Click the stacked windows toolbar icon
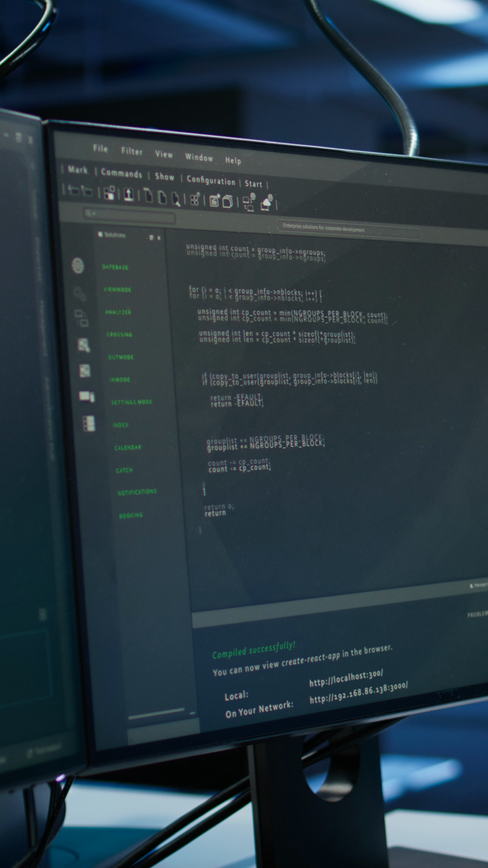This screenshot has width=488, height=868. [228, 202]
